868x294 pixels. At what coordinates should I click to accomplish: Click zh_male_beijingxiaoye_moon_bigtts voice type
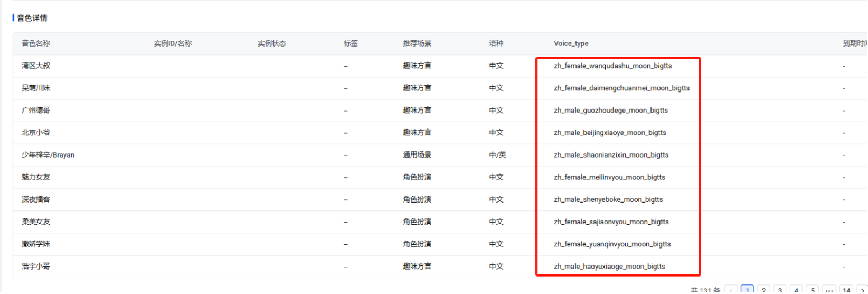point(610,132)
